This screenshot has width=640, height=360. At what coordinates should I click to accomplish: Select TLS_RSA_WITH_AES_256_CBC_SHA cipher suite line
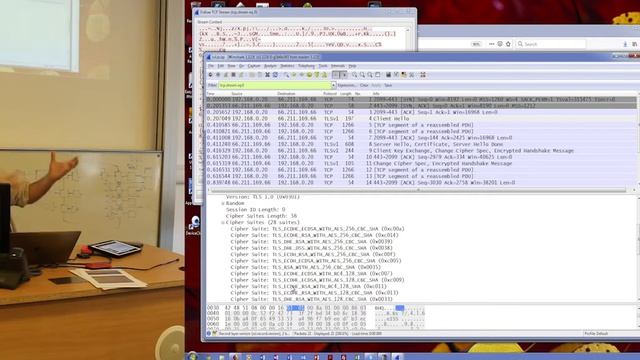[x=306, y=267]
